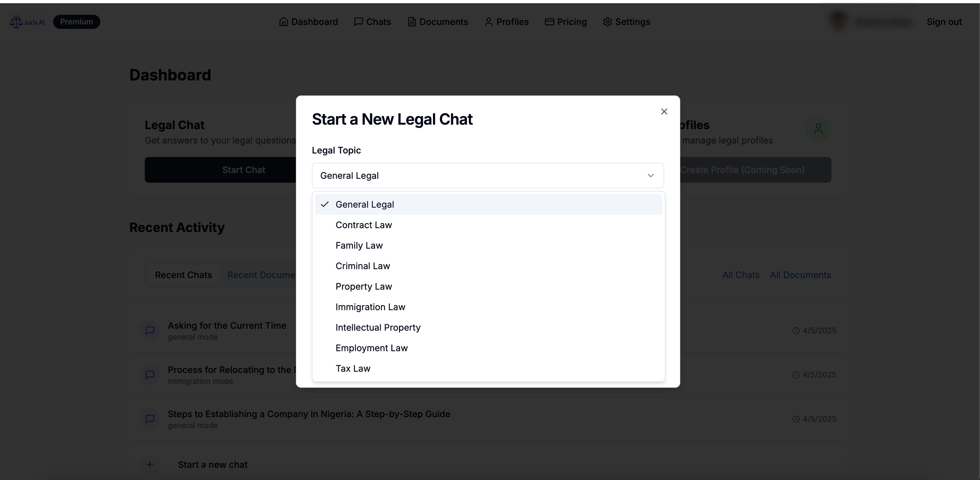980x480 pixels.
Task: Go to the Pricing page
Action: coord(566,22)
